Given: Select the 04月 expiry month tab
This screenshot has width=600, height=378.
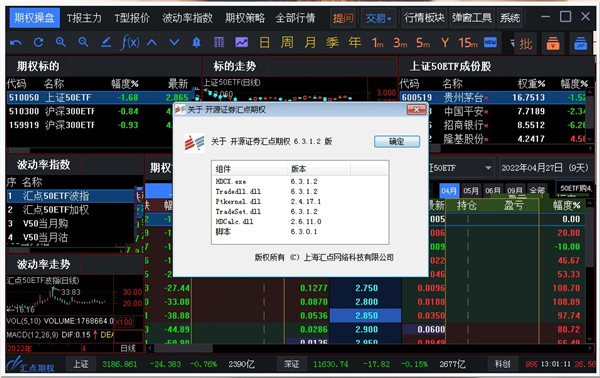Looking at the screenshot, I should (x=449, y=191).
